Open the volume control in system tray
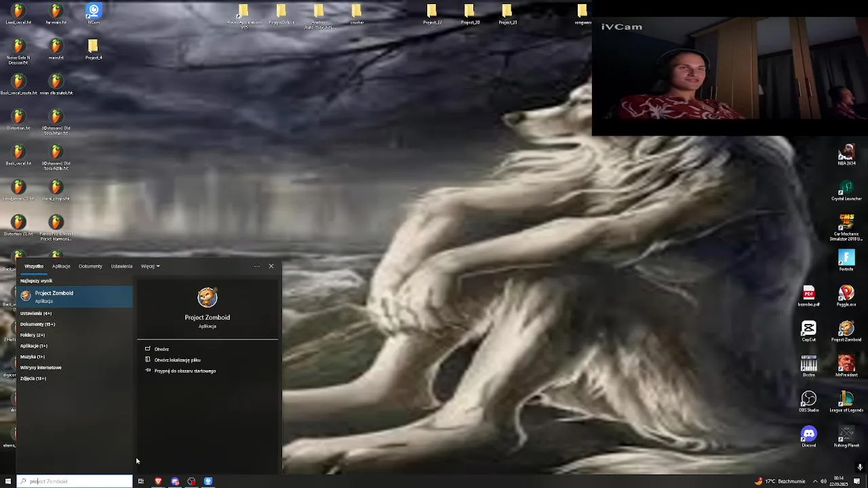 (x=824, y=481)
